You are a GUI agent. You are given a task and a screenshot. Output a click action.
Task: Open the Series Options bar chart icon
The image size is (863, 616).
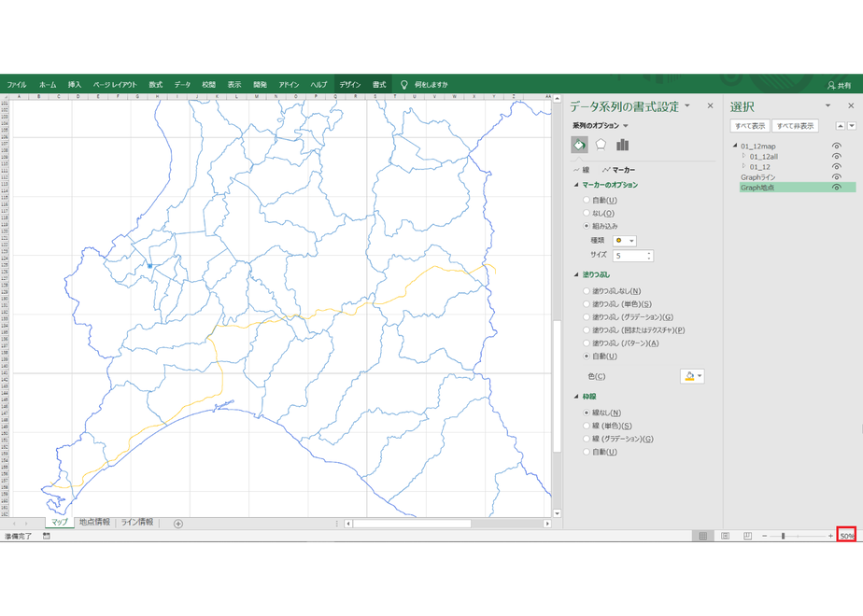point(622,145)
